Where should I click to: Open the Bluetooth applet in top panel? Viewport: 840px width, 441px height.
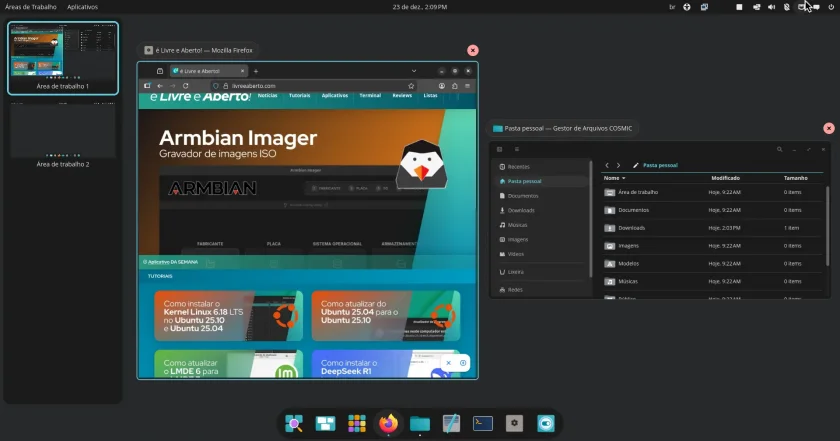pyautogui.click(x=786, y=7)
